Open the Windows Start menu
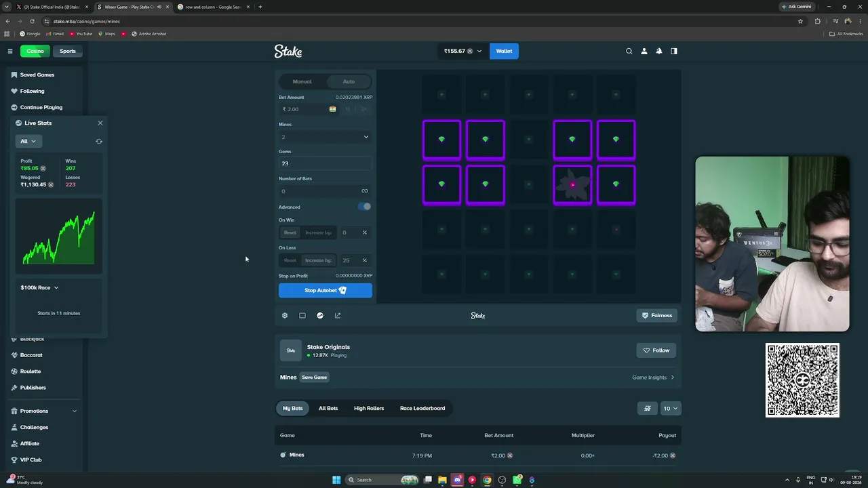 pyautogui.click(x=336, y=480)
